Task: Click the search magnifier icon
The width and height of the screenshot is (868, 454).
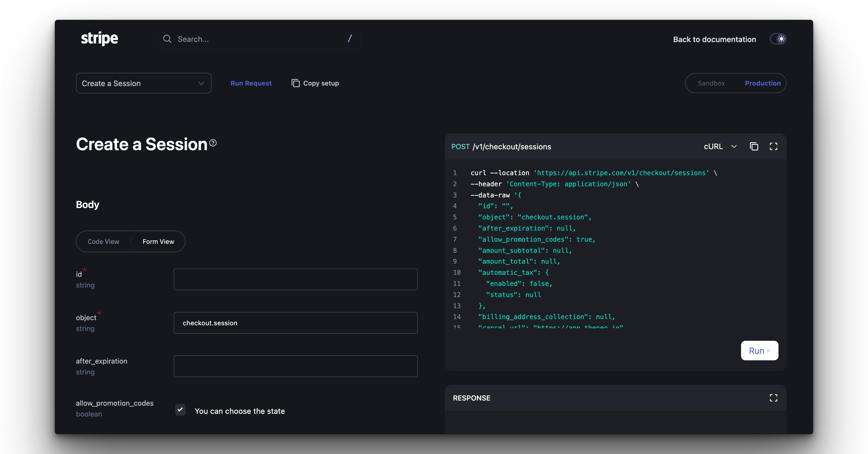Action: (167, 39)
